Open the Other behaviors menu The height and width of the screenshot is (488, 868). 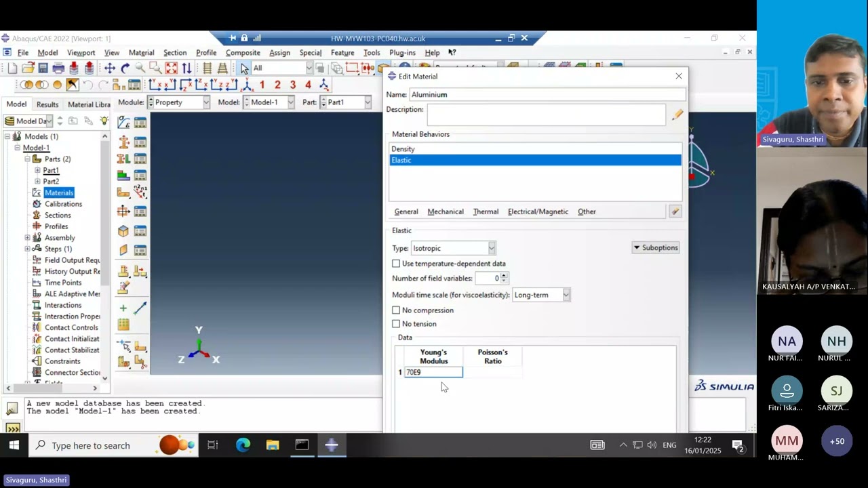point(587,211)
